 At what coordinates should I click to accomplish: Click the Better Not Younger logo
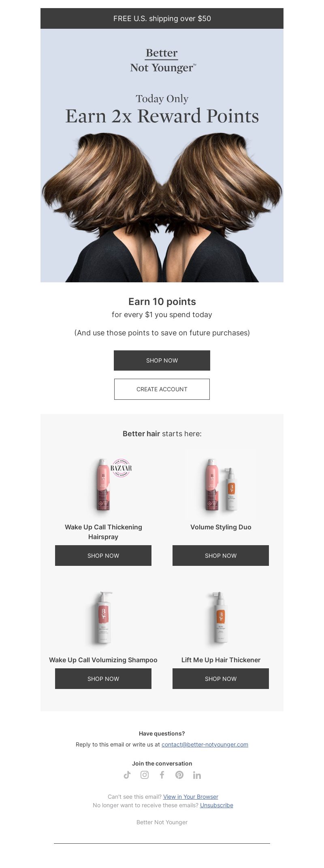pos(162,60)
